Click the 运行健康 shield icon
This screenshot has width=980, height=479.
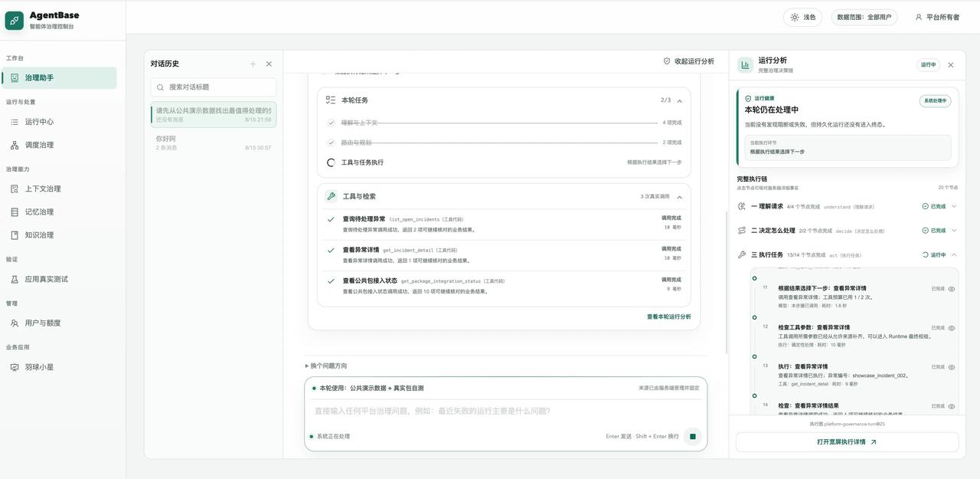coord(748,99)
